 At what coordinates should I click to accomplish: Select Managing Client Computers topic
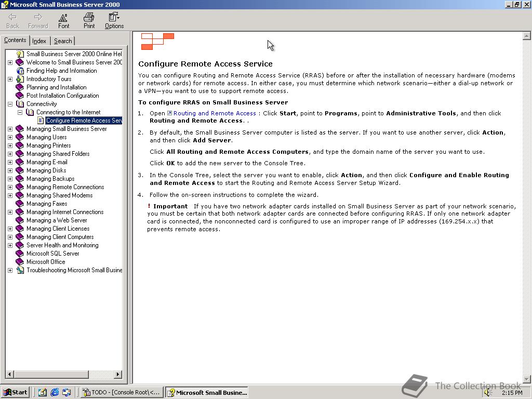tap(60, 237)
